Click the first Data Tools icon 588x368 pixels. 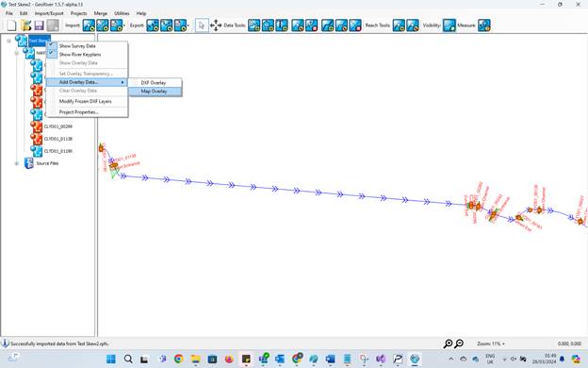[253, 25]
